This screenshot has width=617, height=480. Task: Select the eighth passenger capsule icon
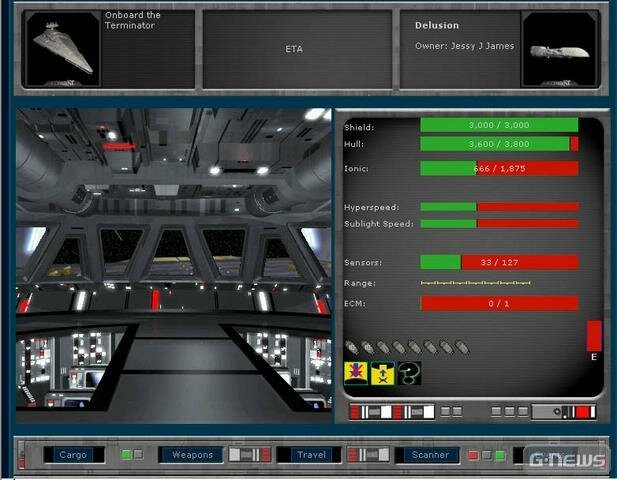tap(462, 347)
